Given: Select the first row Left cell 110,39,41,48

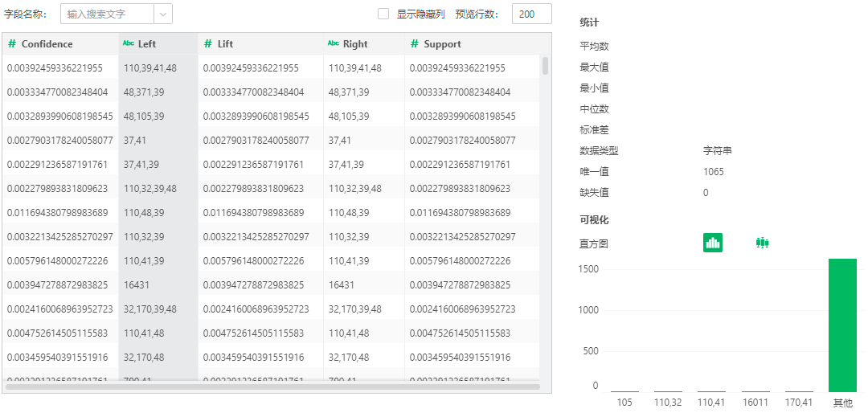Looking at the screenshot, I should (x=149, y=68).
